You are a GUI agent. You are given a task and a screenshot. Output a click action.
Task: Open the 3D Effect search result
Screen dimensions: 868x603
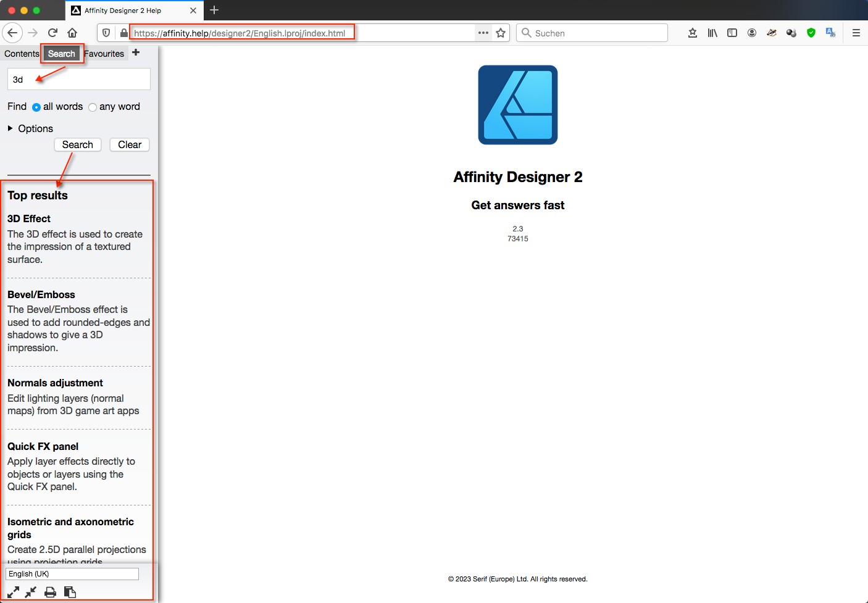point(29,218)
